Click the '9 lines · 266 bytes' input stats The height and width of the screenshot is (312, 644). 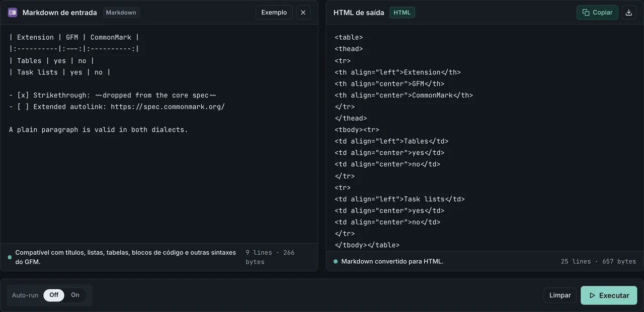(270, 257)
